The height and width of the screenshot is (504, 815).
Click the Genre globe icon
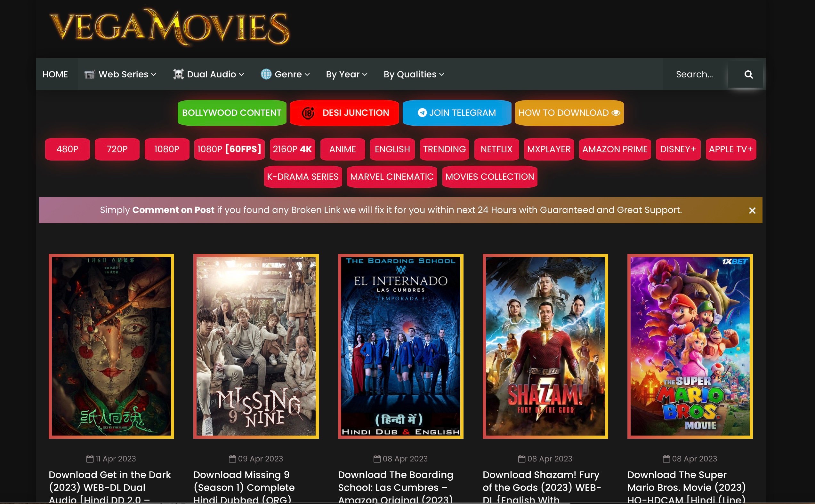pyautogui.click(x=266, y=74)
